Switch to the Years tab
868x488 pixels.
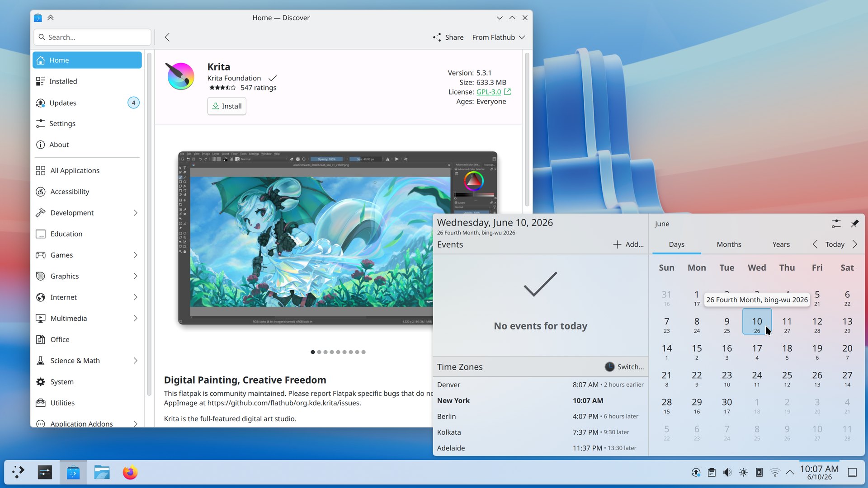[x=781, y=244]
